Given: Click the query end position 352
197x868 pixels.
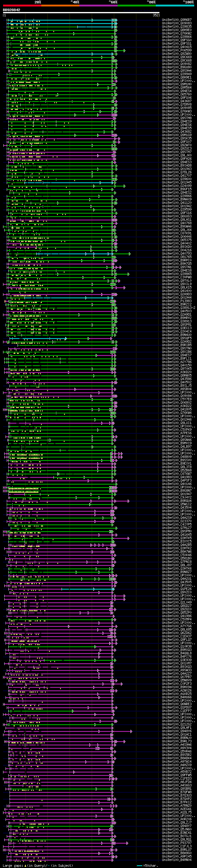Looking at the screenshot, I should (x=155, y=15).
